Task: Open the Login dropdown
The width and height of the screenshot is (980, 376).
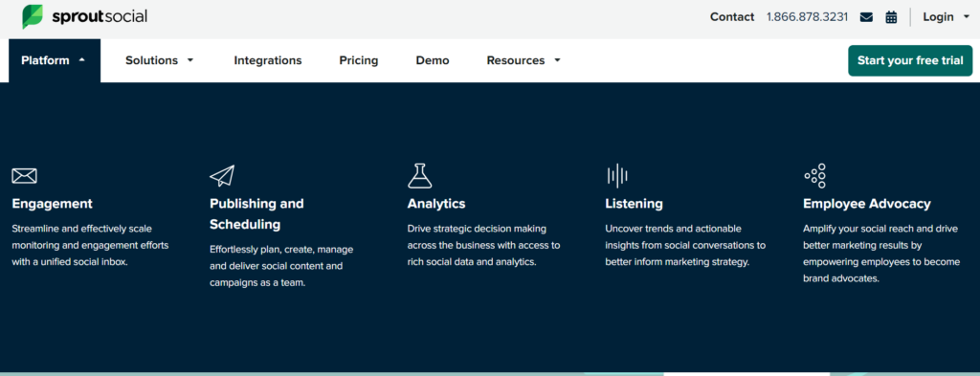Action: 947,17
